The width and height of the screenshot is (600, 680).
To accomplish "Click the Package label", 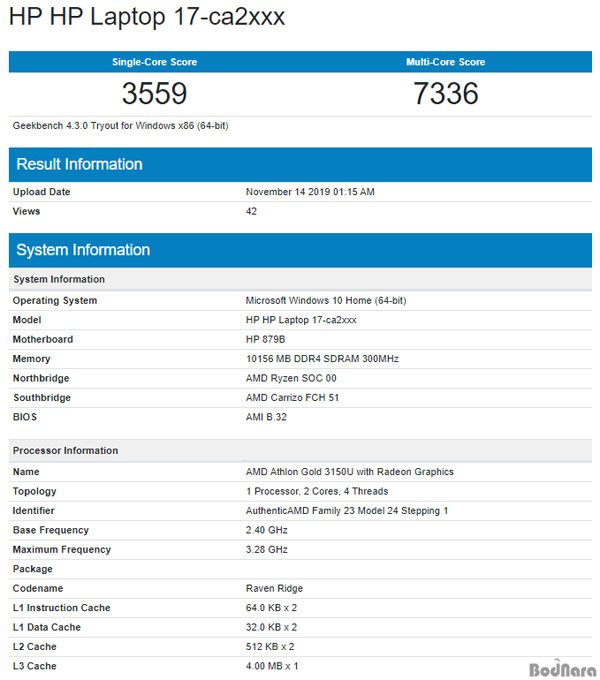I will click(x=33, y=569).
